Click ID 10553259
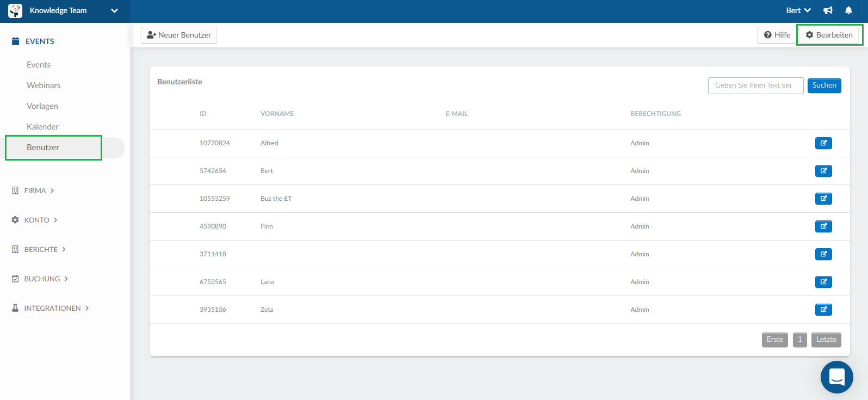 coord(214,199)
